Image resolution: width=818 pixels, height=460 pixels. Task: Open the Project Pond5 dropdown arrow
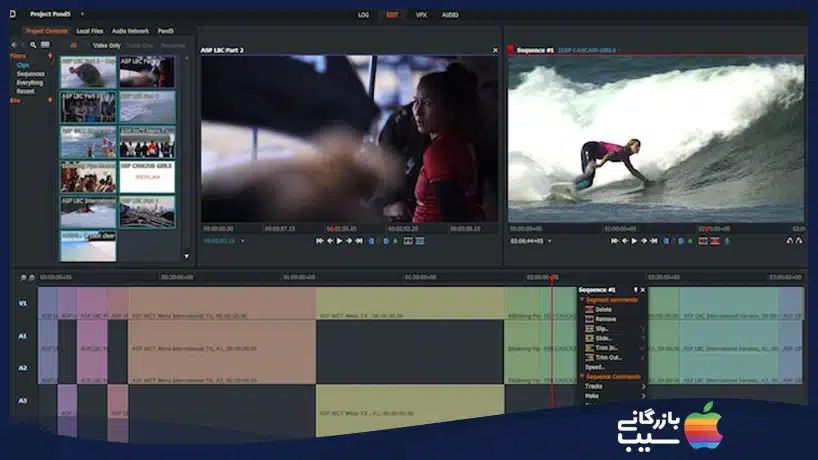82,14
